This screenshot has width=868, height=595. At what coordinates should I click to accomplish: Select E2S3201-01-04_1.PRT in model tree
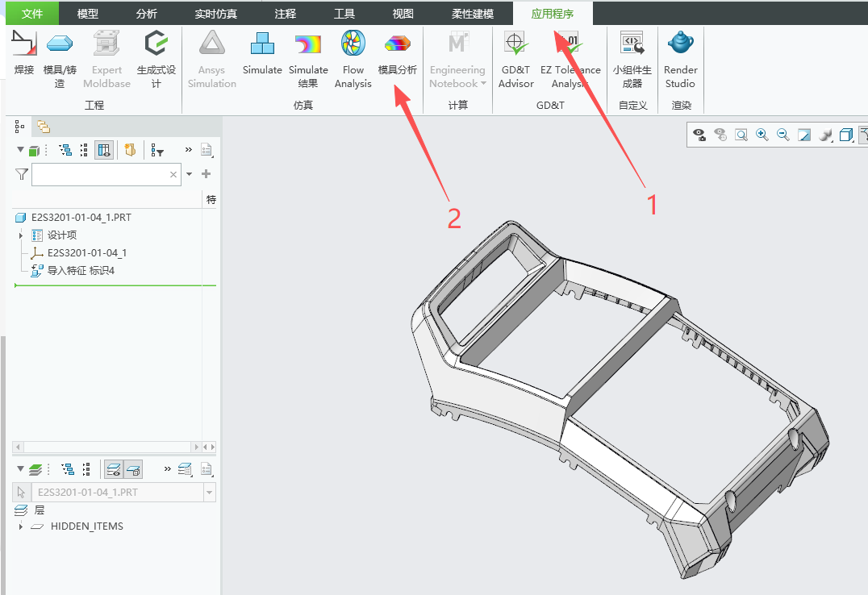[x=81, y=218]
